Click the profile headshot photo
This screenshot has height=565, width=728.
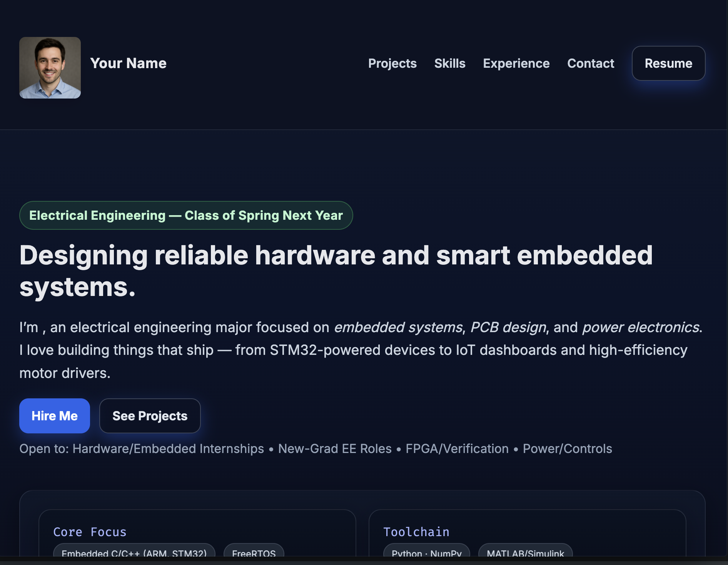[x=50, y=68]
